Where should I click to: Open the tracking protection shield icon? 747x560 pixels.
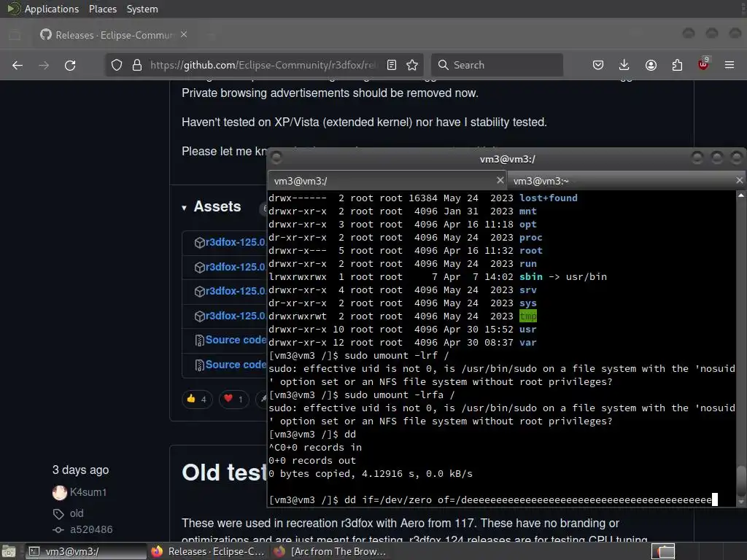(117, 65)
